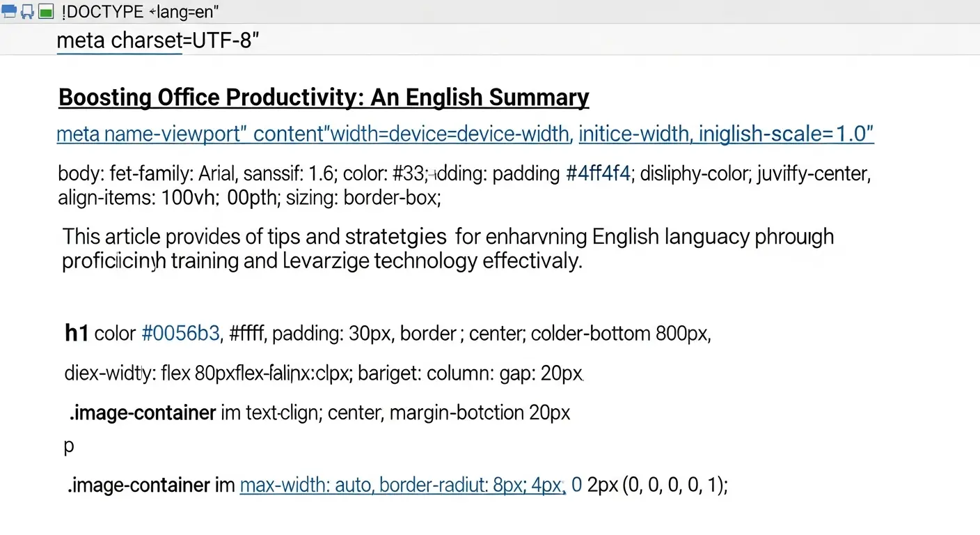Click the blue #4ff4f4 color value
This screenshot has width=980, height=535.
coord(598,173)
